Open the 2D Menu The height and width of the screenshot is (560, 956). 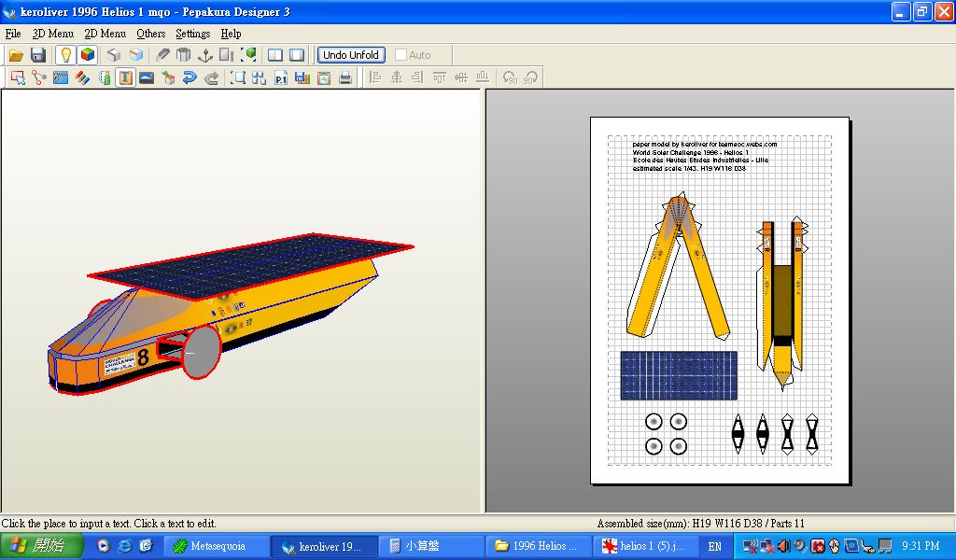click(105, 34)
